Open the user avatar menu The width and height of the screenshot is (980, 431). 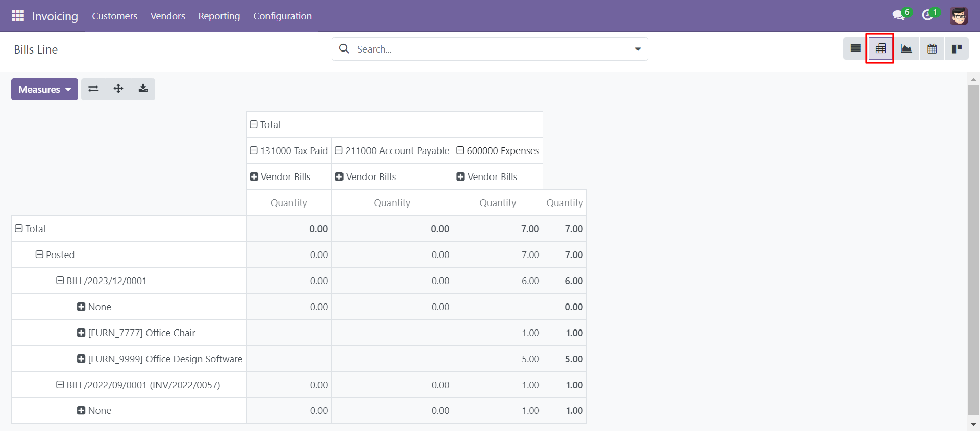pos(959,16)
